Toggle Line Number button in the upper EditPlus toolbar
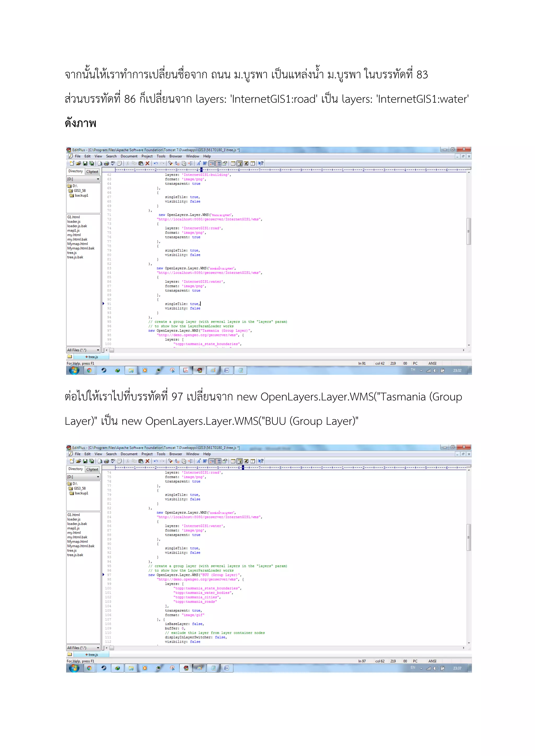The width and height of the screenshot is (535, 756). 218,163
